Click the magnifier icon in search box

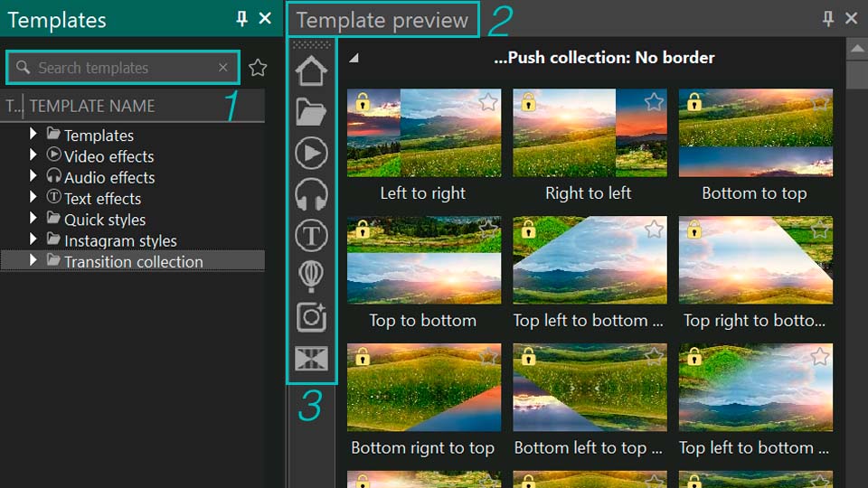point(23,68)
